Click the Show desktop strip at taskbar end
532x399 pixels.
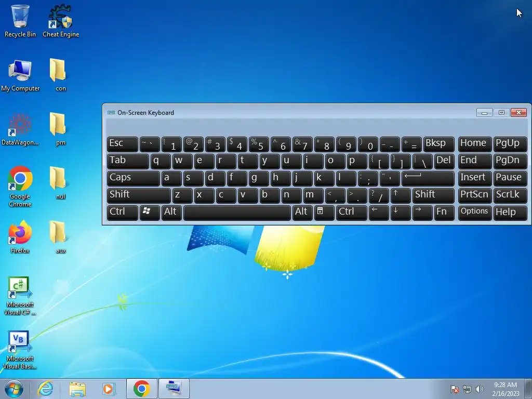coord(528,389)
